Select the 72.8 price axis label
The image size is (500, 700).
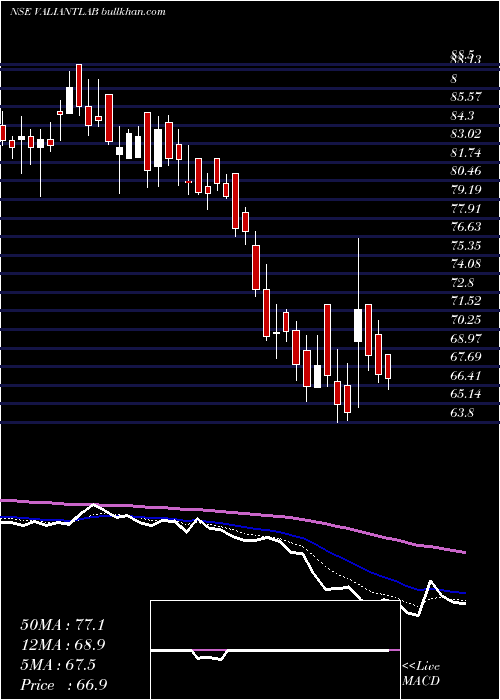point(463,283)
